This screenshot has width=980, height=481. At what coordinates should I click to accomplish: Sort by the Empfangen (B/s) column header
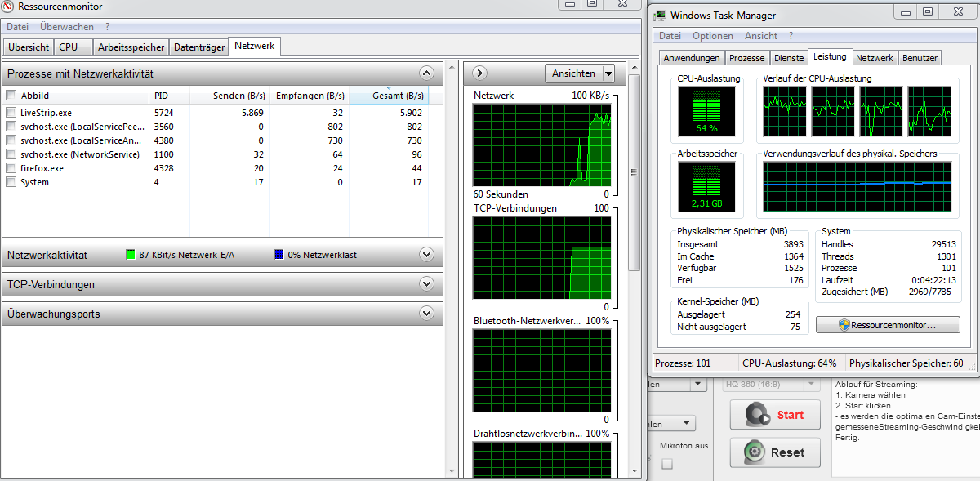point(309,96)
